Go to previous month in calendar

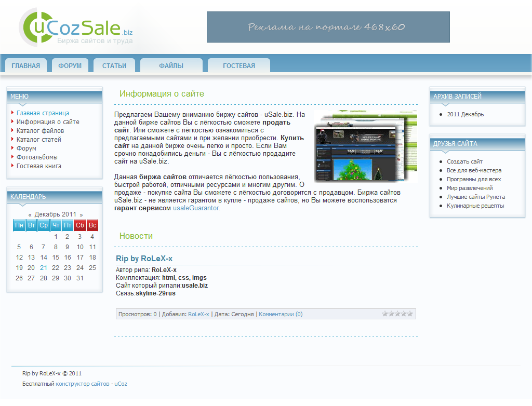[30, 214]
